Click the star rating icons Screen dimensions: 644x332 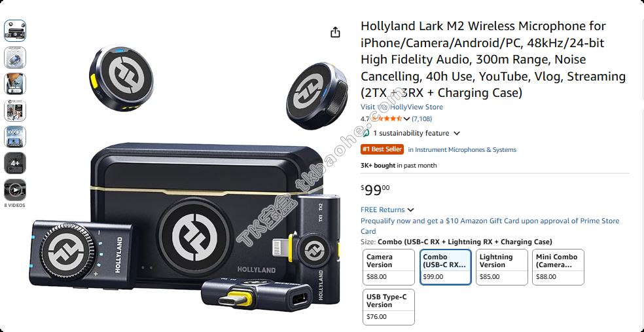pos(391,119)
